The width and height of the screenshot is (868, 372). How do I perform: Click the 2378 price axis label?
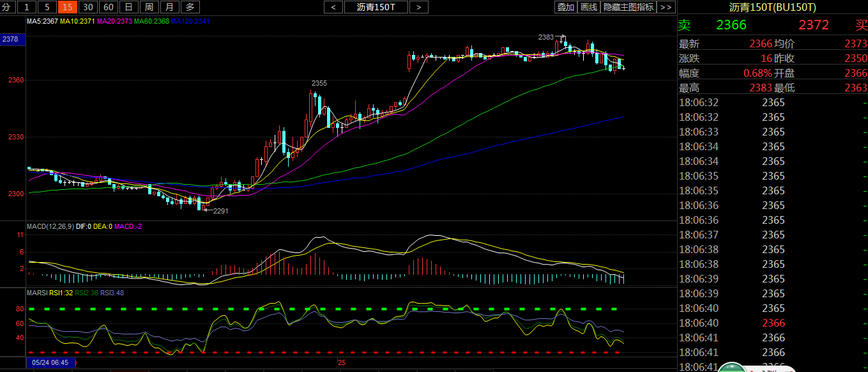(x=10, y=40)
